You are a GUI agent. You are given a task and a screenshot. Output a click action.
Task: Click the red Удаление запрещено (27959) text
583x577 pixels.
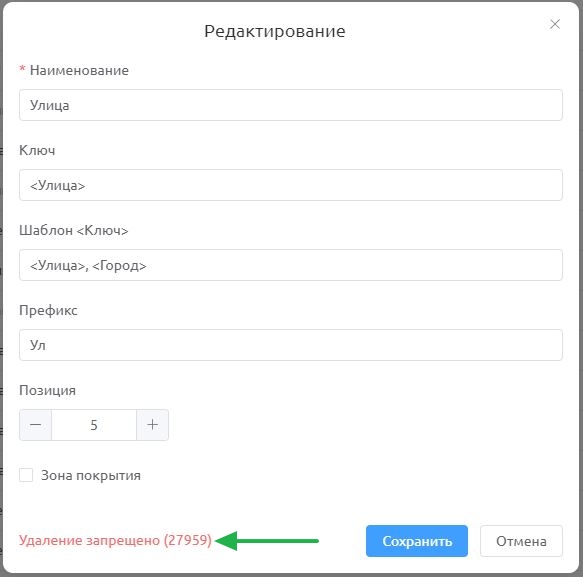(115, 540)
